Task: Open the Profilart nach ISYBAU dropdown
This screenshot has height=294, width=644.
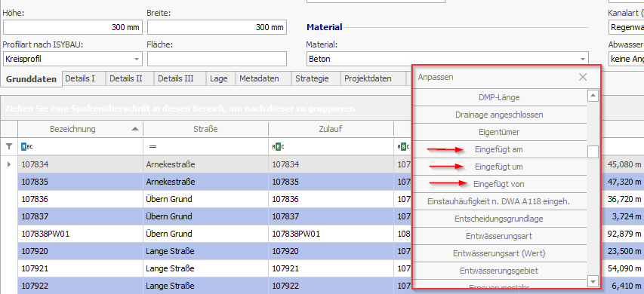Action: [x=137, y=59]
